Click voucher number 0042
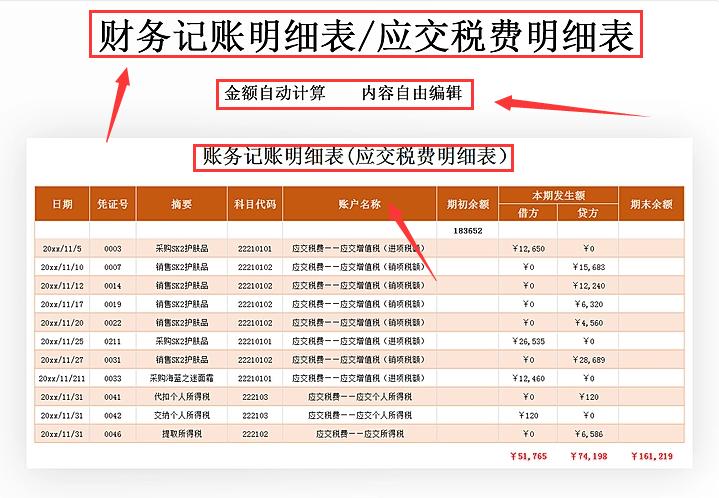Screen dimensions: 719x498 tap(112, 415)
